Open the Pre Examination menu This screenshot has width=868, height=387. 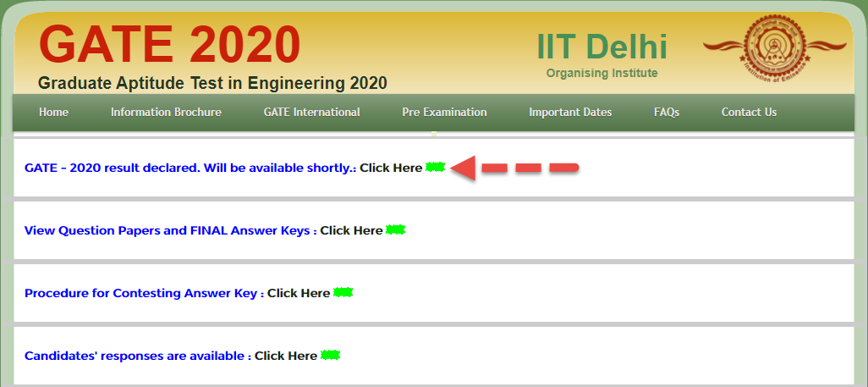click(x=444, y=112)
